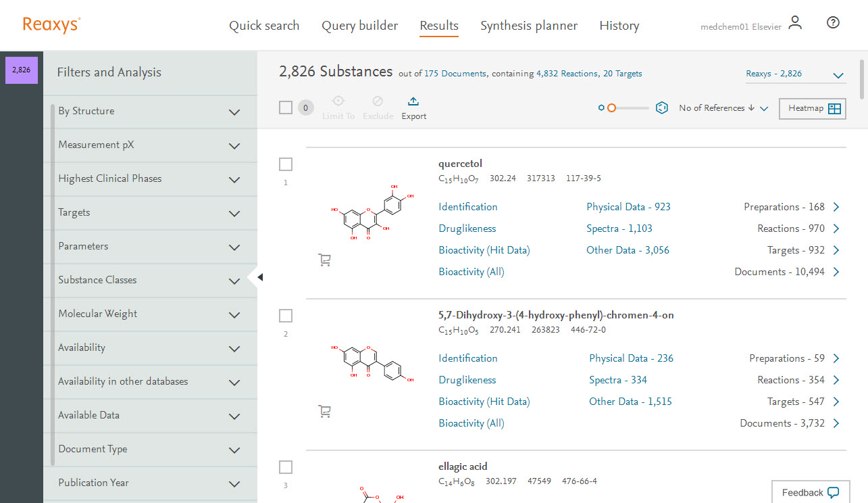The height and width of the screenshot is (503, 868).
Task: Click the cart icon under the second substance
Action: (324, 411)
